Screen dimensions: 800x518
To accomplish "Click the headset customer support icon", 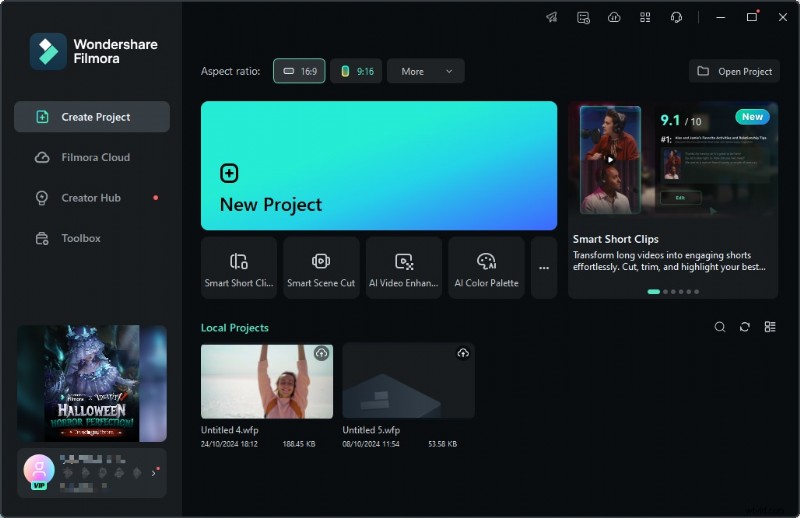I will [676, 17].
